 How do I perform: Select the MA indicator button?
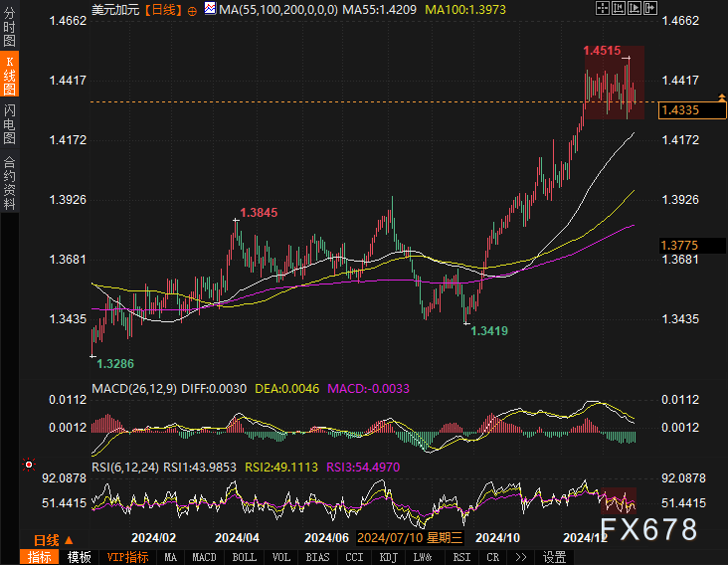pyautogui.click(x=170, y=557)
